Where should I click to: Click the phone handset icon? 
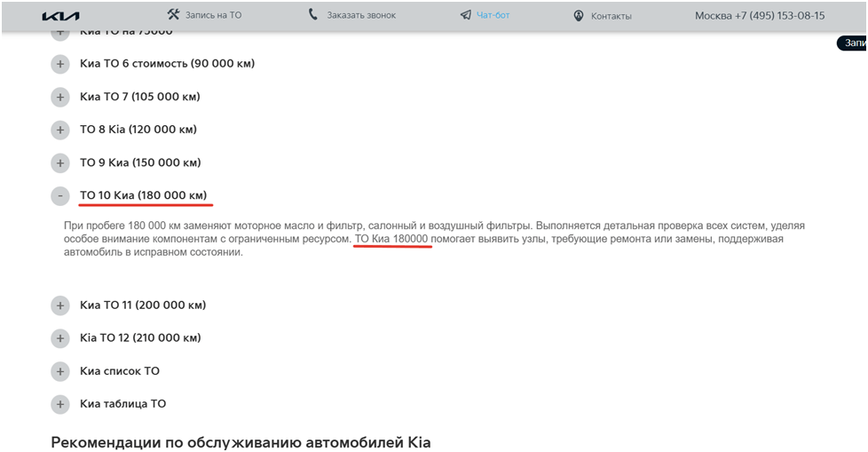tap(312, 14)
